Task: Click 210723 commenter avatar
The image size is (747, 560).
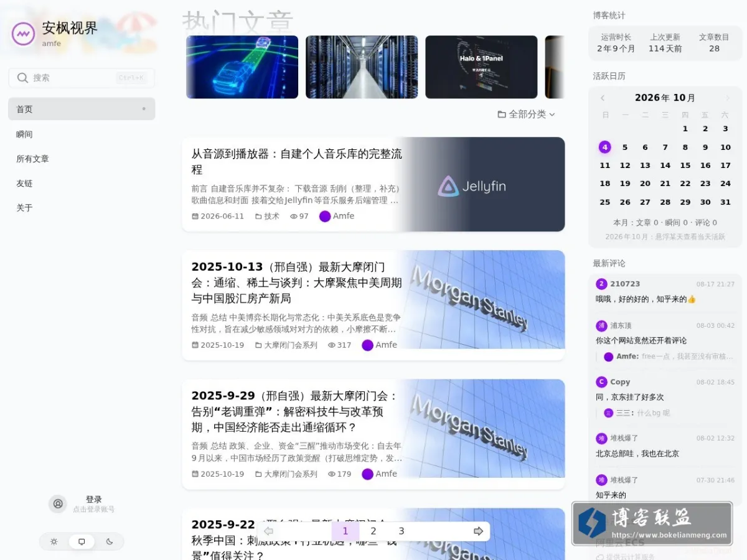Action: tap(601, 284)
